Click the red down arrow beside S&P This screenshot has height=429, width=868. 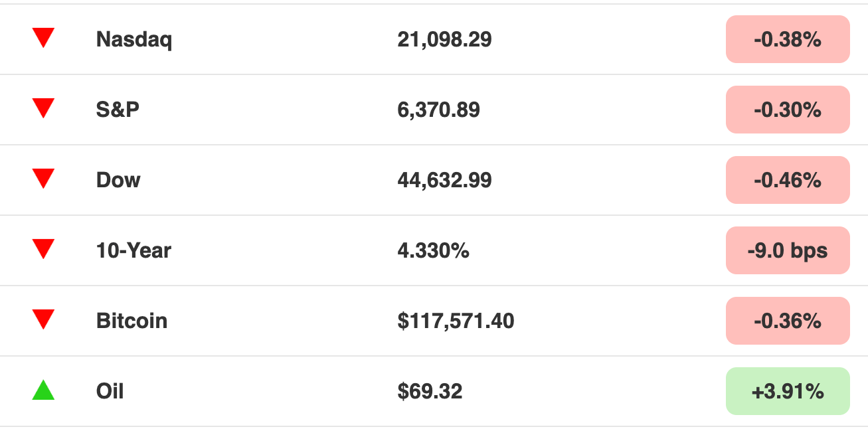(43, 108)
